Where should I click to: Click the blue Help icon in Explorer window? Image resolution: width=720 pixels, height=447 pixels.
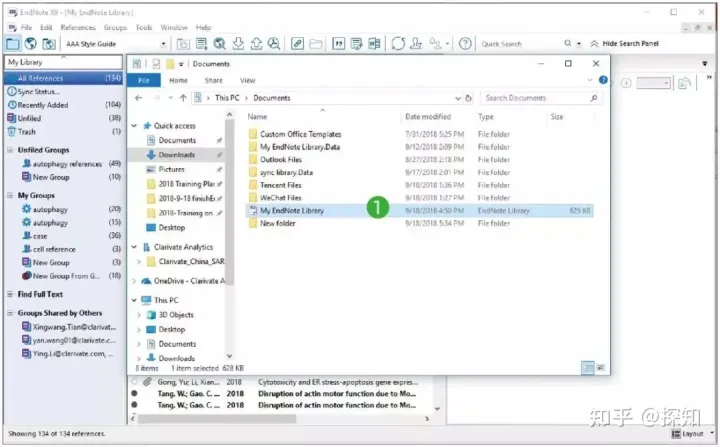[603, 80]
